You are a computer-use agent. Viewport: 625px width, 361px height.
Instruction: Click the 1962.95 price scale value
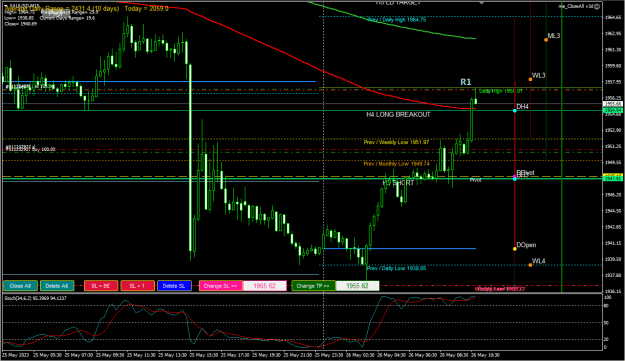point(613,33)
